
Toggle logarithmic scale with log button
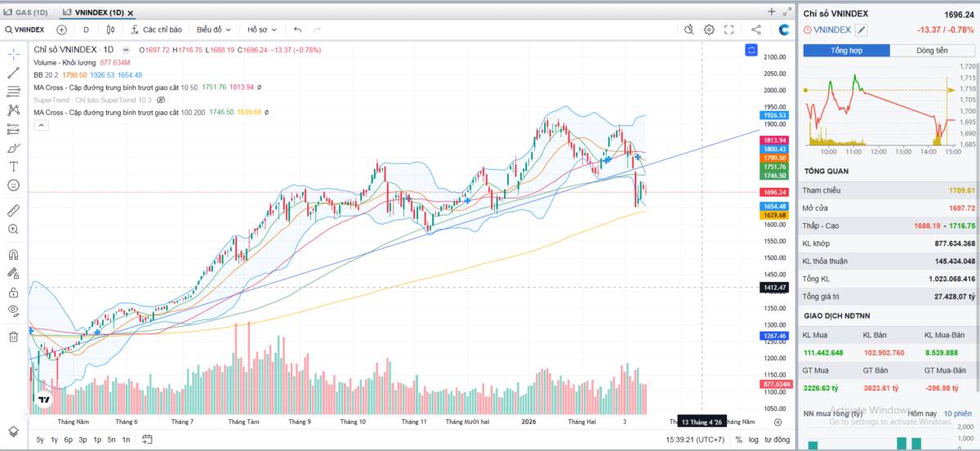(x=753, y=440)
